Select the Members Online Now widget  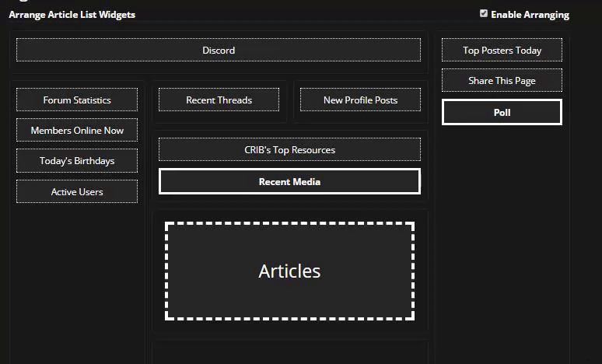click(77, 131)
